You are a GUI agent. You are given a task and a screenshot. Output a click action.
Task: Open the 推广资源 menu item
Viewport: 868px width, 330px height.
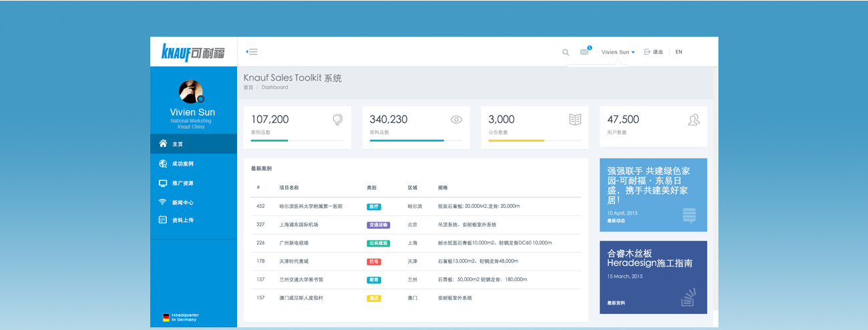[x=194, y=183]
